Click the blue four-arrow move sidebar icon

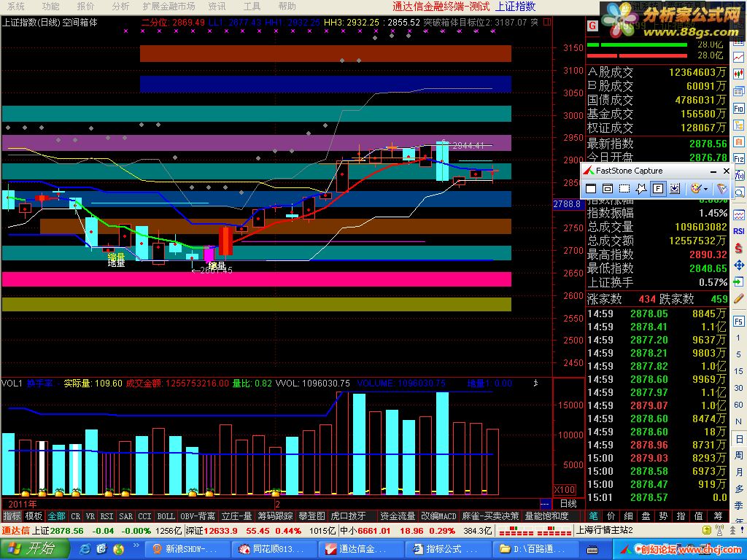point(739,265)
